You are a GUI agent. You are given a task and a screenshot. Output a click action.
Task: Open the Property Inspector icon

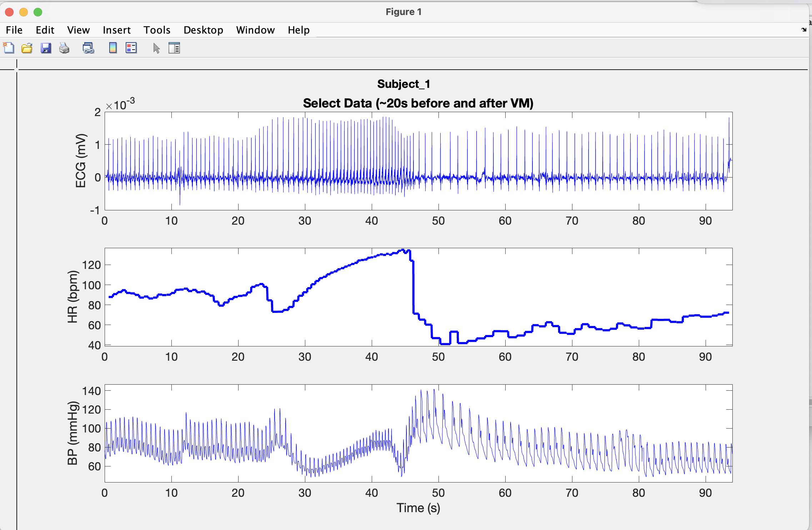[x=174, y=48]
